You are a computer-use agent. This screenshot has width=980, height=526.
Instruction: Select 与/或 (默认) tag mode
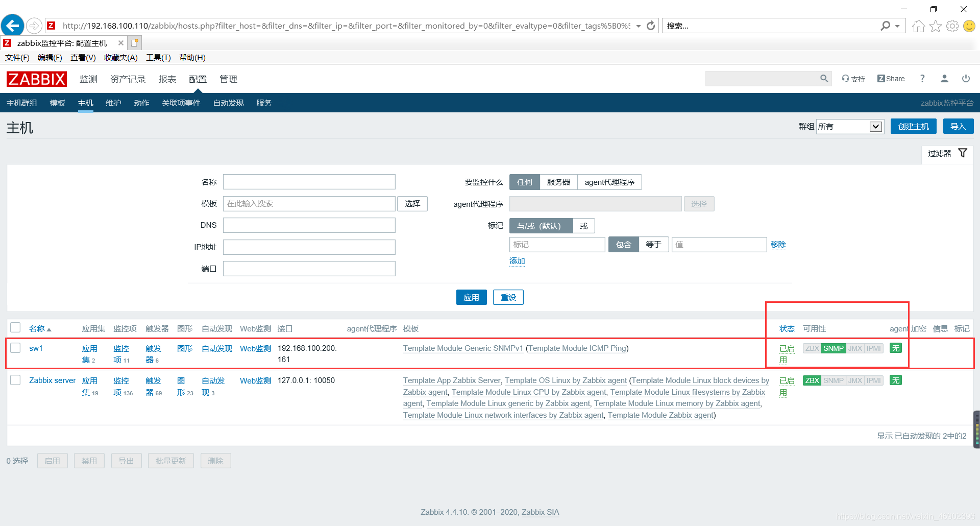[541, 226]
